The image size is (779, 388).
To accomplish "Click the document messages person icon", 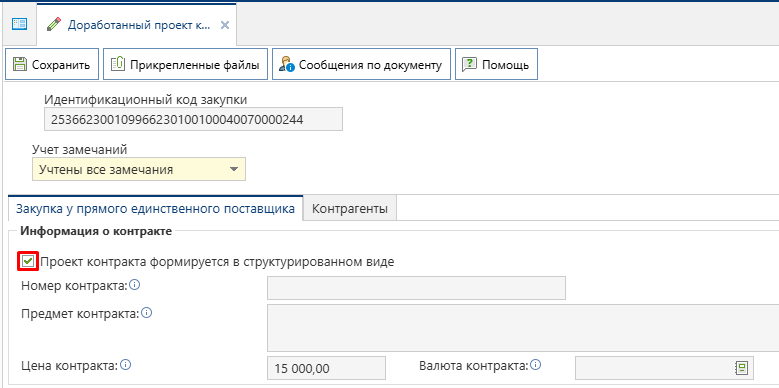I will [287, 65].
